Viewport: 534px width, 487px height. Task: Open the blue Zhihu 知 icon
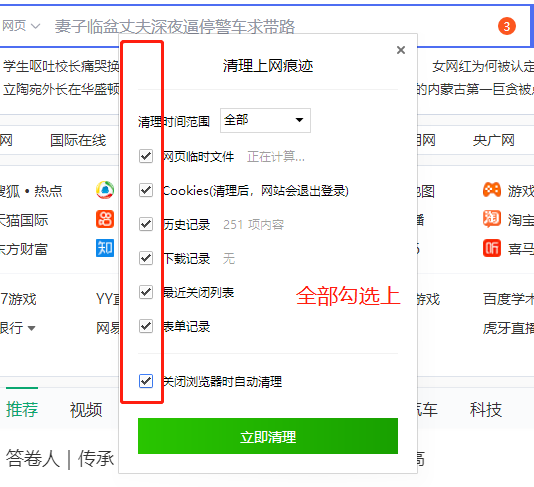pos(105,248)
